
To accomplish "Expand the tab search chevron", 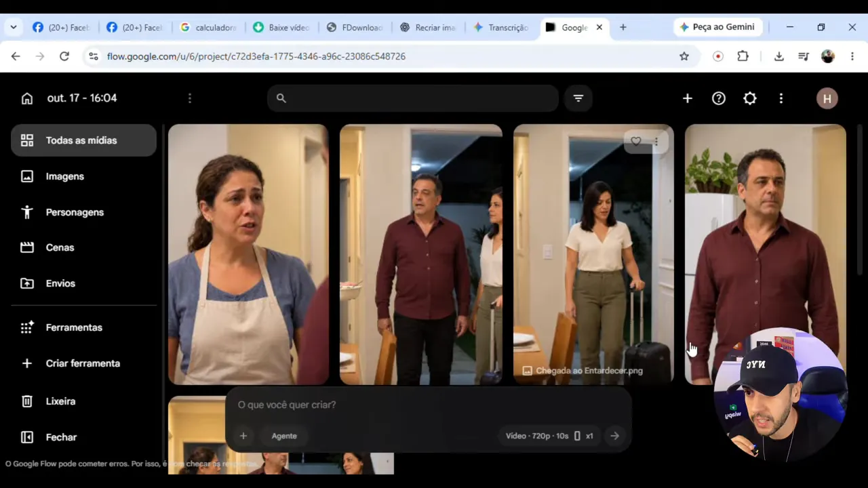I will tap(14, 27).
